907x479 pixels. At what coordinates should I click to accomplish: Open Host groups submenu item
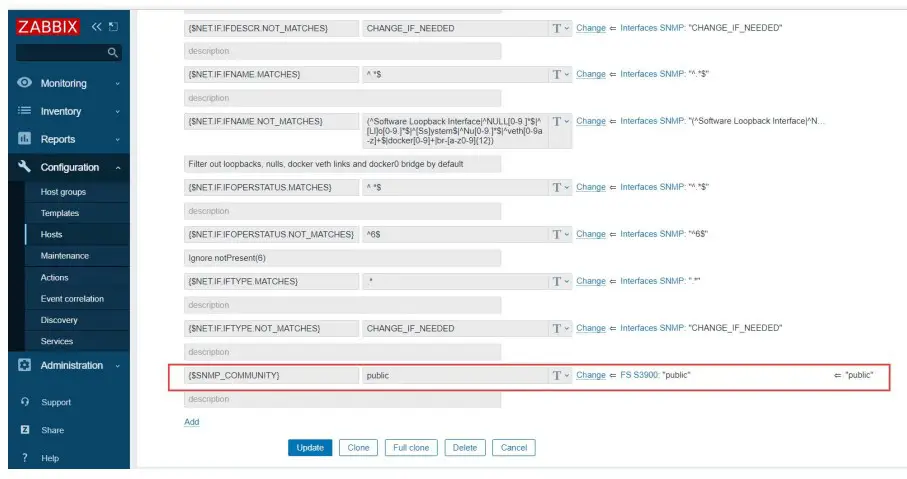pyautogui.click(x=63, y=192)
